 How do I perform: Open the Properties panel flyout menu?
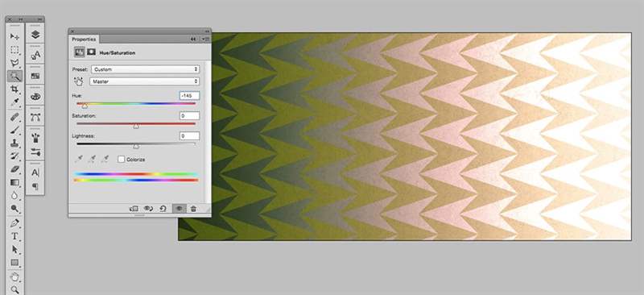click(206, 39)
